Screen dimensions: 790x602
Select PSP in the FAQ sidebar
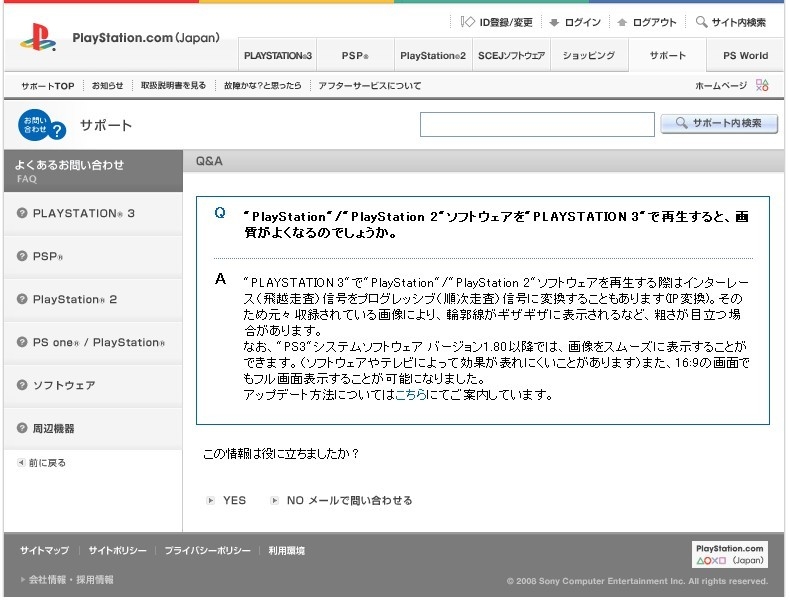pos(93,256)
